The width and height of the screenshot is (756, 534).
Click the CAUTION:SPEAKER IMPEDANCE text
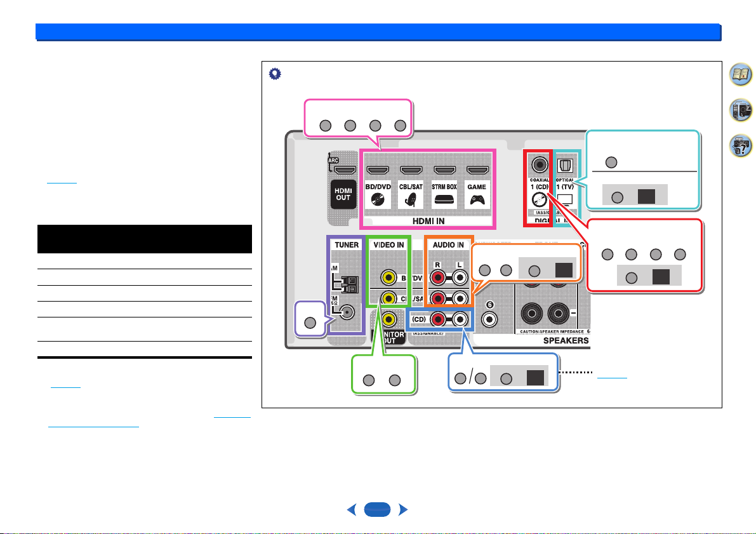coord(552,332)
